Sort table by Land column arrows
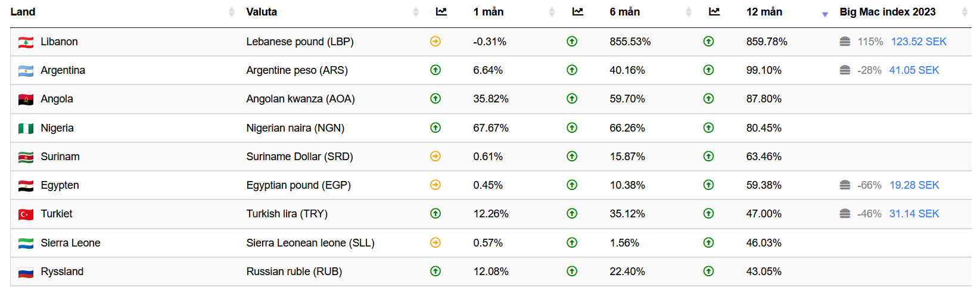Image resolution: width=980 pixels, height=287 pixels. [x=232, y=12]
